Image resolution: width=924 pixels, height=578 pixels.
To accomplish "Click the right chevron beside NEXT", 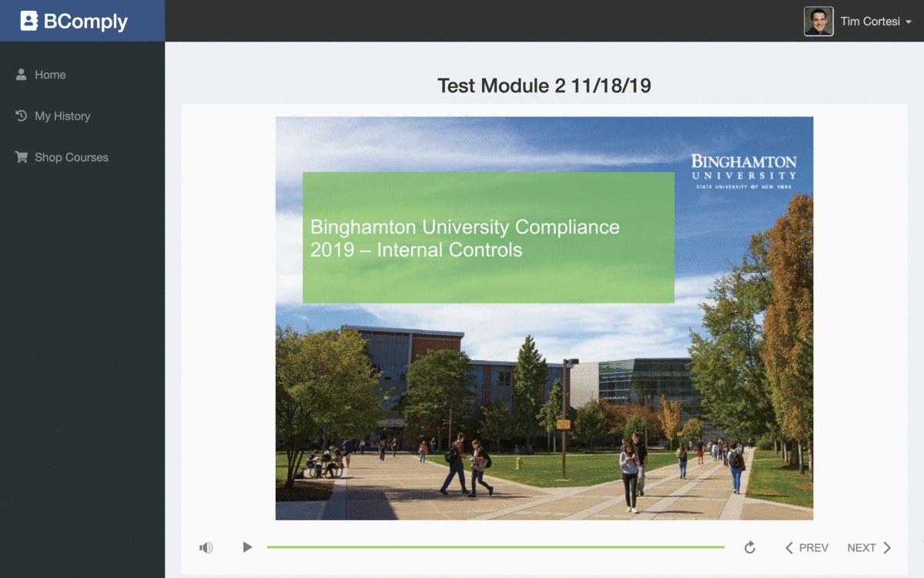I will click(887, 548).
